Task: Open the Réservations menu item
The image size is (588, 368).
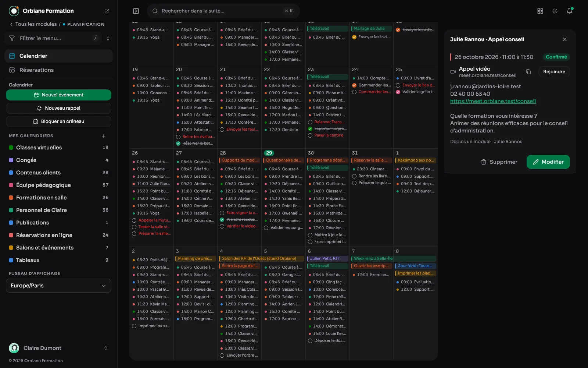Action: click(58, 70)
